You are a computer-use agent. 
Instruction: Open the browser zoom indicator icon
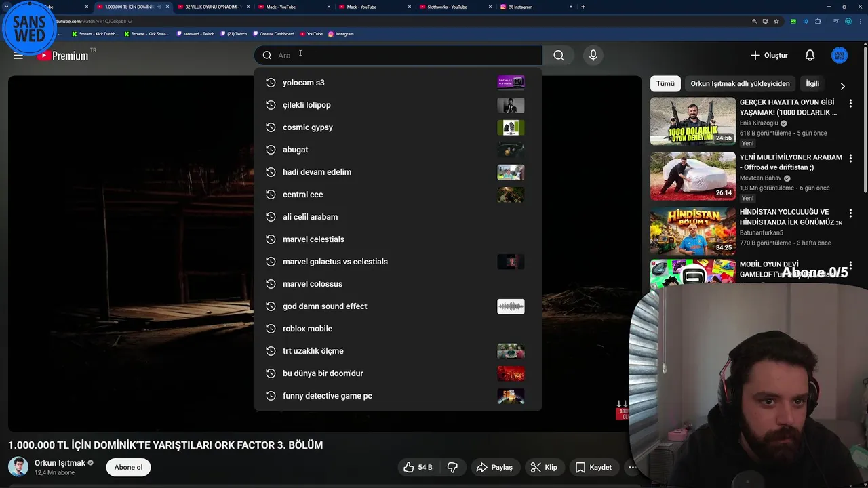coord(754,21)
